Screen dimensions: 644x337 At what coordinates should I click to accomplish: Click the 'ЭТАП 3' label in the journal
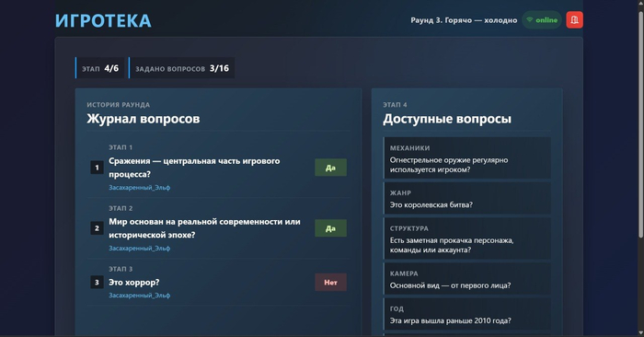(x=121, y=269)
